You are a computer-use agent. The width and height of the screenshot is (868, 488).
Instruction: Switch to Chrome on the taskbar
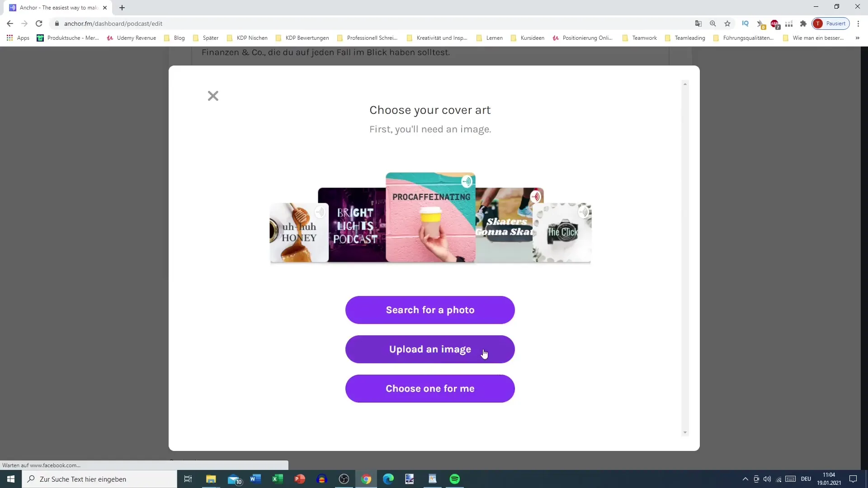[366, 479]
